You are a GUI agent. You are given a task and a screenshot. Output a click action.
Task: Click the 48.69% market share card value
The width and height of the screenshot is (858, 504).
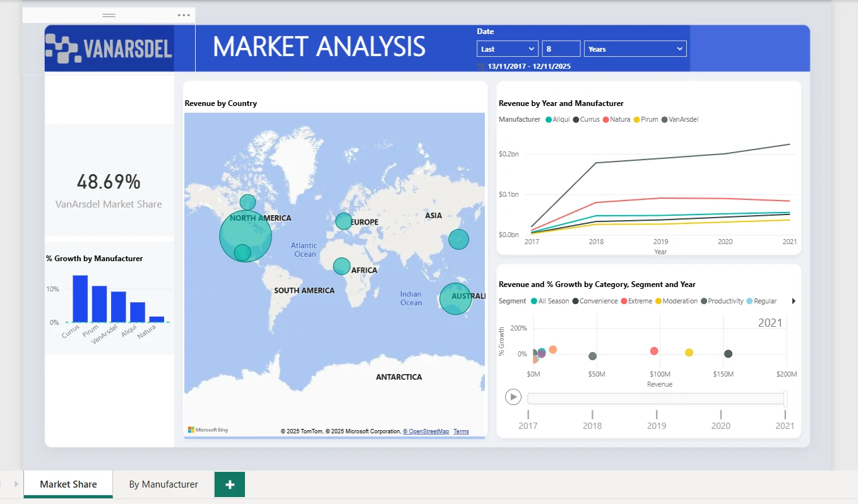click(x=109, y=182)
